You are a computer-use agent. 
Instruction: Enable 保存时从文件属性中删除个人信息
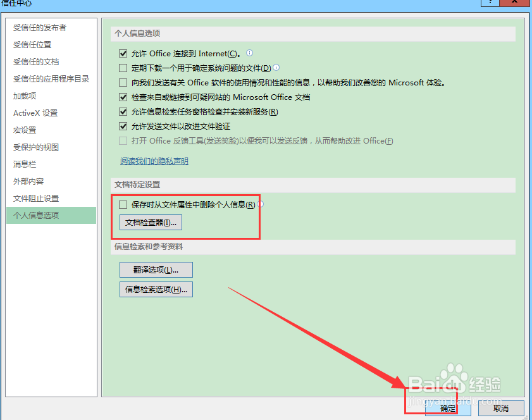pyautogui.click(x=123, y=204)
